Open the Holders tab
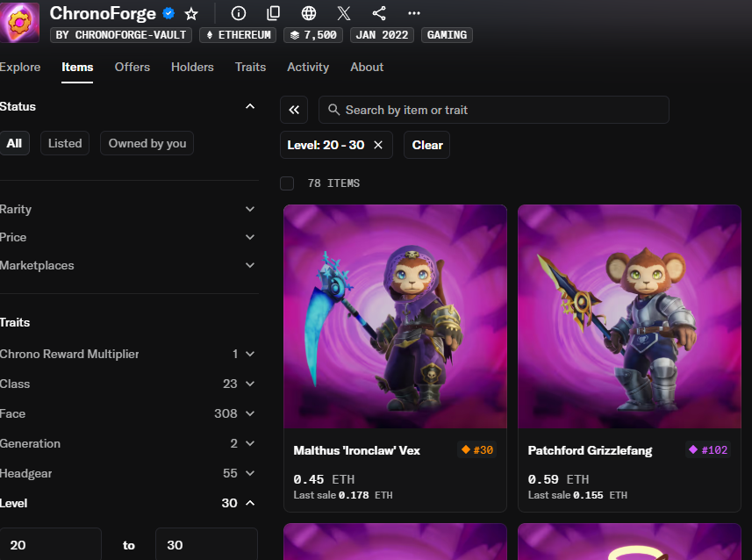The height and width of the screenshot is (560, 752). 192,68
